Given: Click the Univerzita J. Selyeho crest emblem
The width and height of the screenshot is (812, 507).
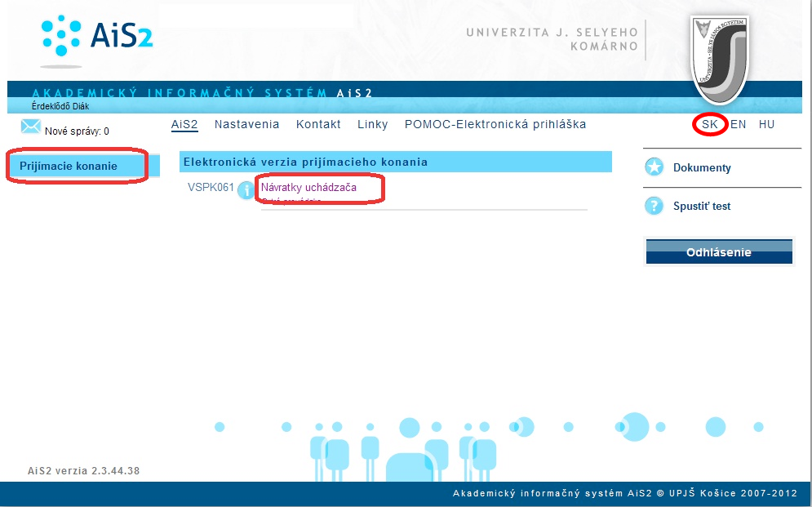Looking at the screenshot, I should [x=718, y=57].
